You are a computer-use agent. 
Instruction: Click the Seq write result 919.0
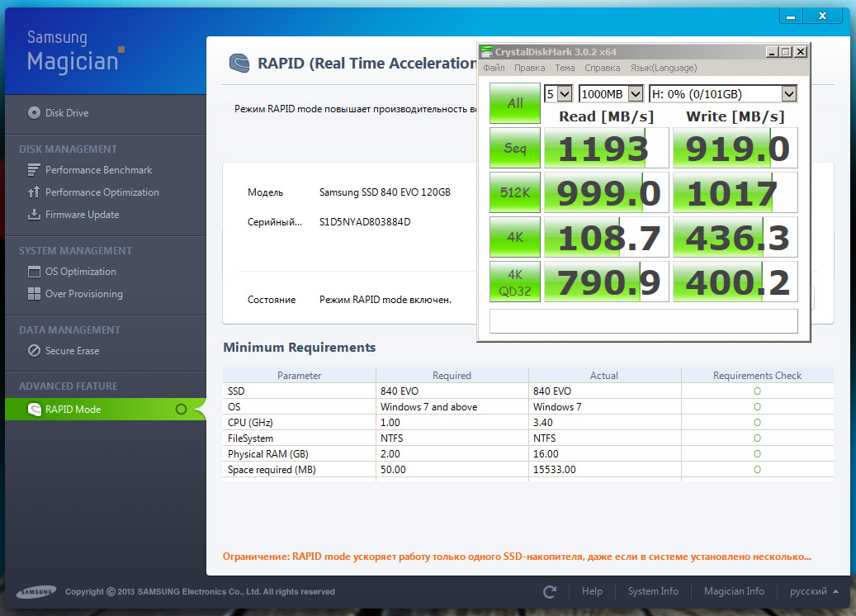(735, 148)
